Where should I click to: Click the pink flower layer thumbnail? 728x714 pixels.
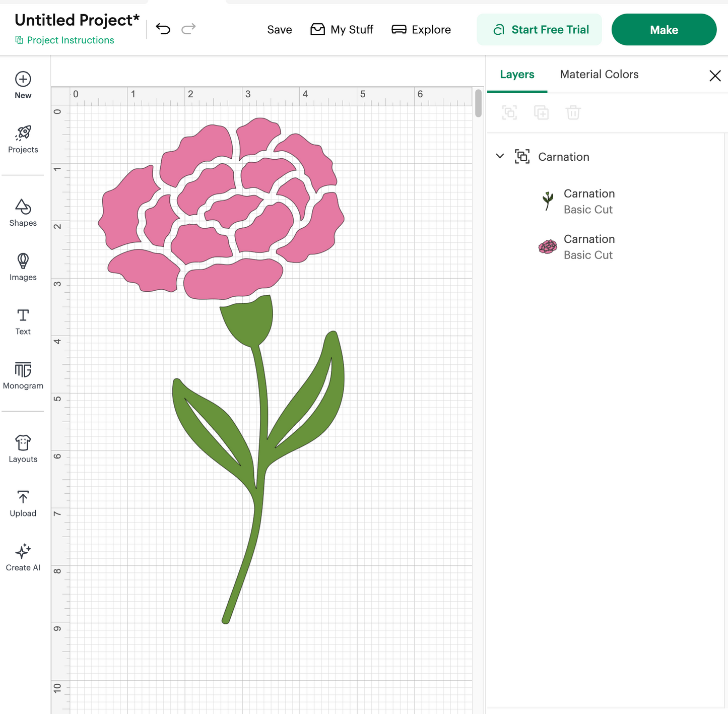(x=548, y=246)
